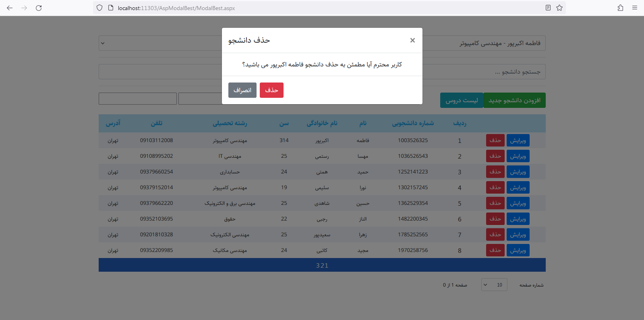Open the extensions puzzle icon
Image resolution: width=644 pixels, height=320 pixels.
click(620, 8)
